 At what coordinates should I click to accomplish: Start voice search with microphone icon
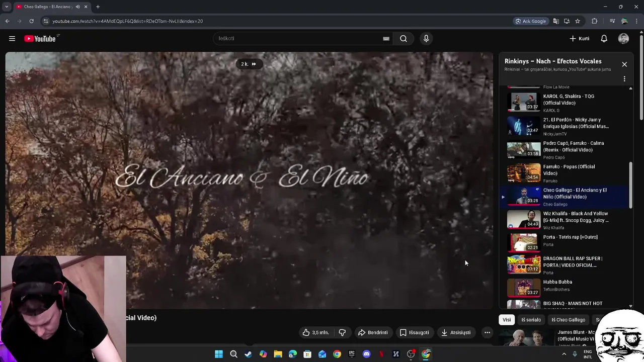[426, 39]
